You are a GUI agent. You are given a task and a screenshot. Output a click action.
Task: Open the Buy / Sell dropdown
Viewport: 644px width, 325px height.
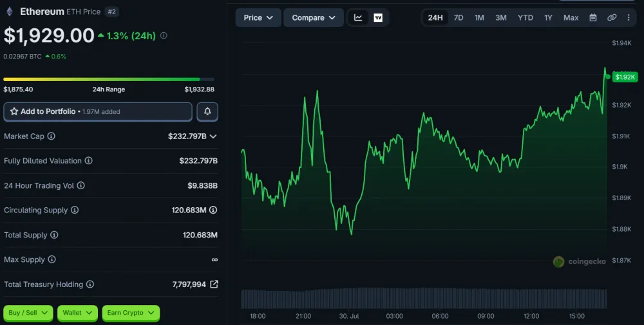(x=28, y=313)
